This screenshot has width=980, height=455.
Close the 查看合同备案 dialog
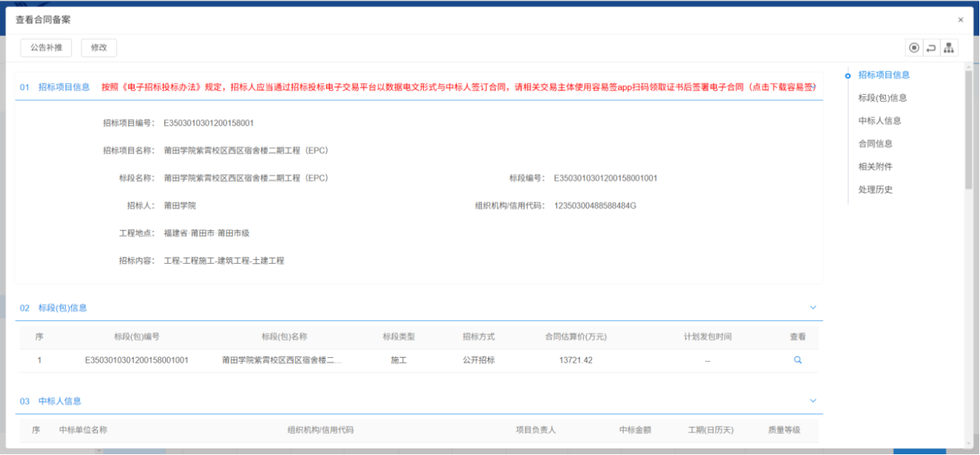[x=960, y=20]
